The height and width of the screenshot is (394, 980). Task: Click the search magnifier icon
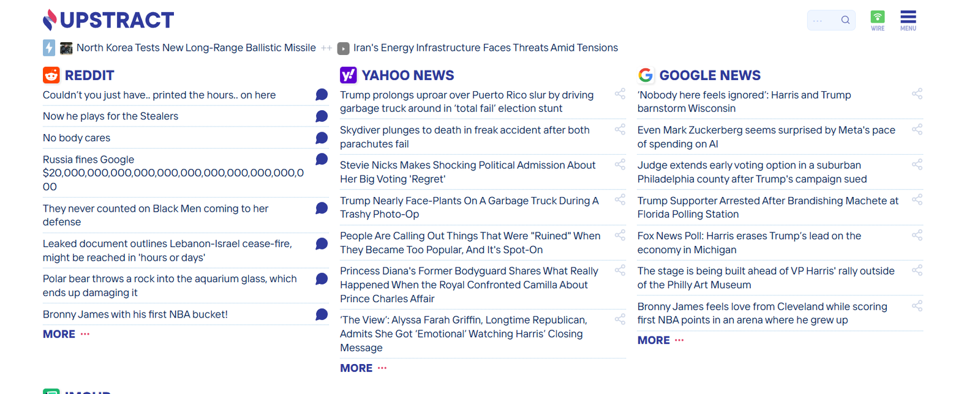point(845,20)
